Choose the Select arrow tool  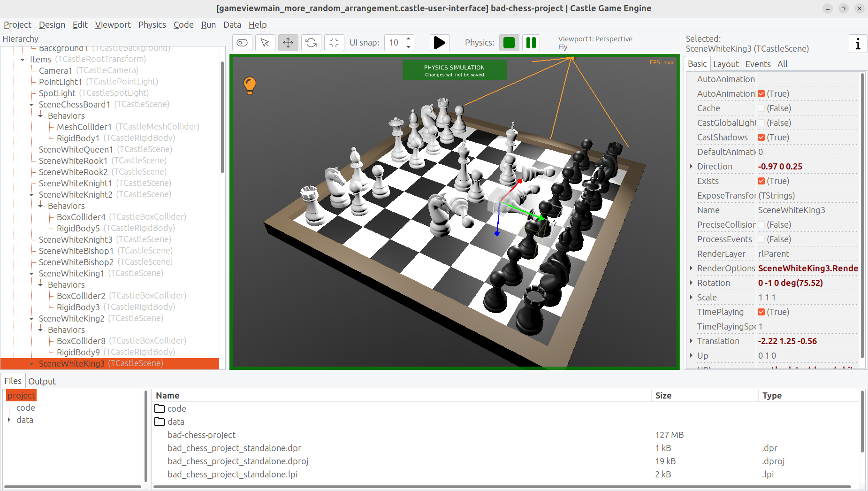(265, 43)
